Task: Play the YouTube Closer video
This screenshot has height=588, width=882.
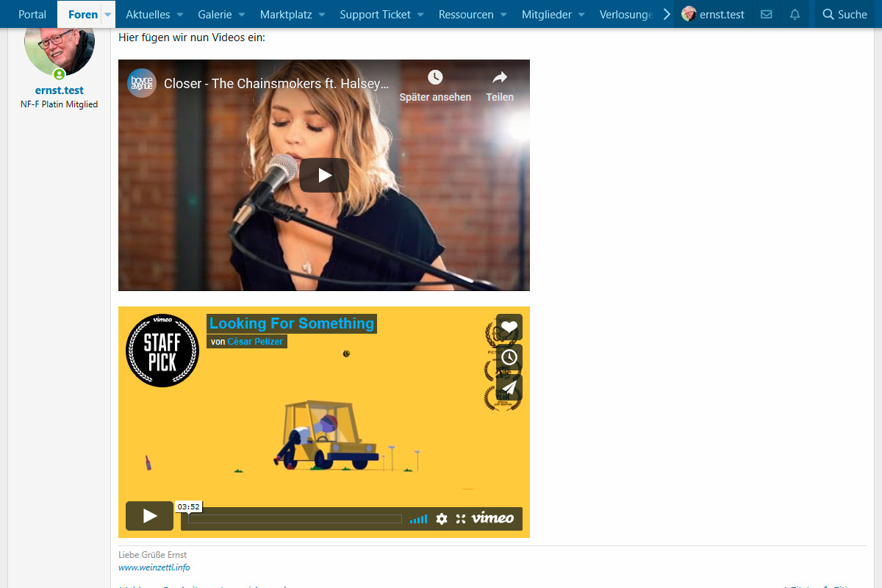Action: [x=324, y=175]
